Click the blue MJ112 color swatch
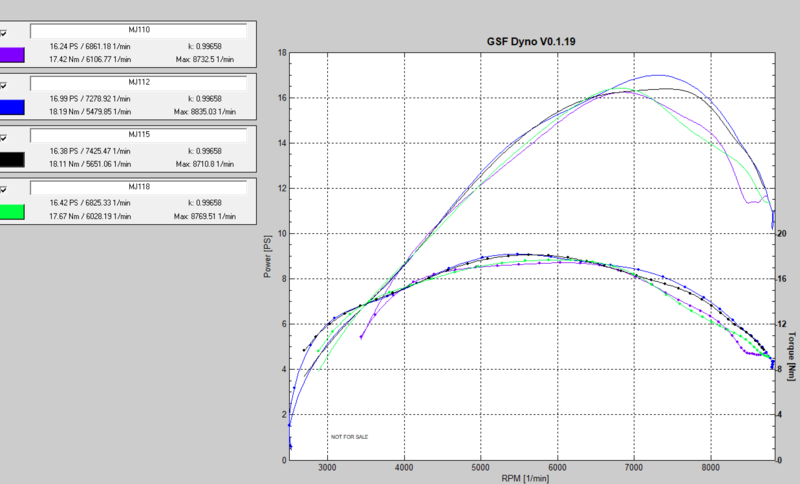This screenshot has width=800, height=484. pos(12,108)
